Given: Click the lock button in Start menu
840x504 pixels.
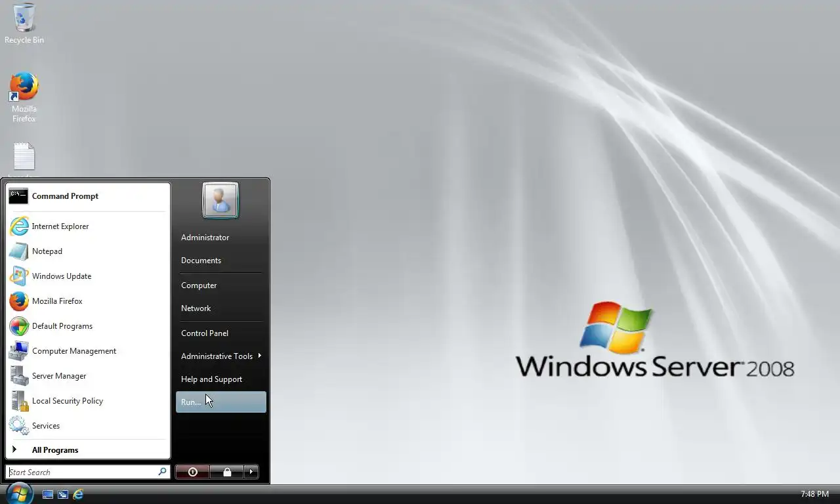Looking at the screenshot, I should (227, 472).
